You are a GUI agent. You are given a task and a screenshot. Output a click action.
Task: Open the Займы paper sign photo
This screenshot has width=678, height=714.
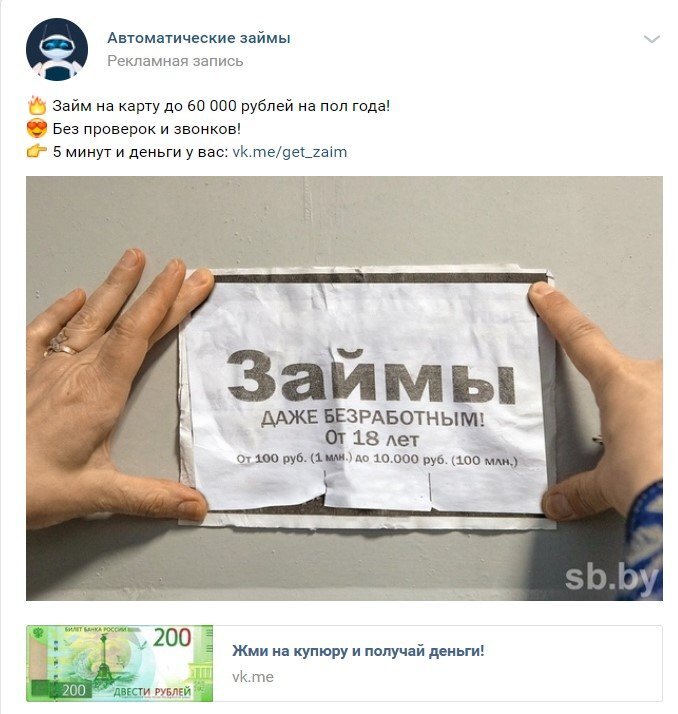point(344,388)
